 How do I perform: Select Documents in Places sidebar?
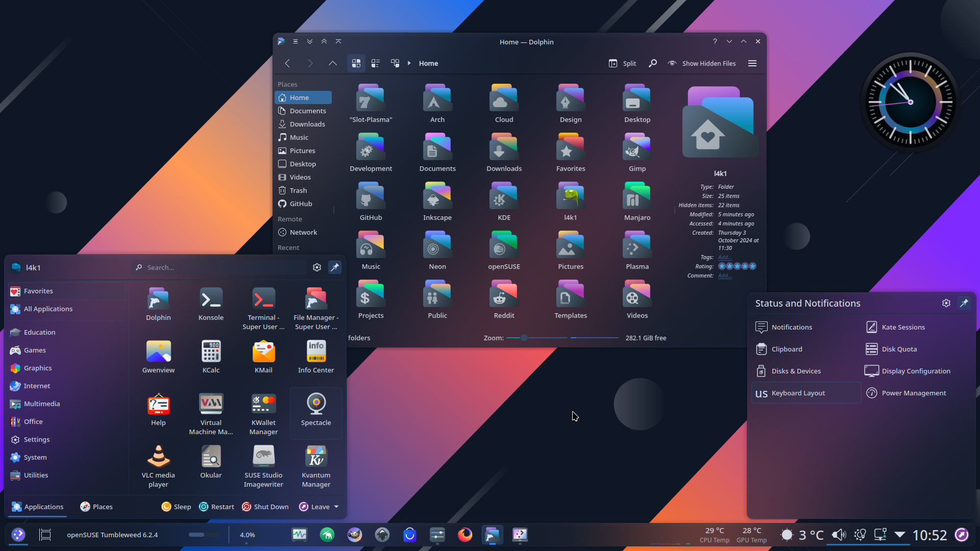tap(303, 111)
